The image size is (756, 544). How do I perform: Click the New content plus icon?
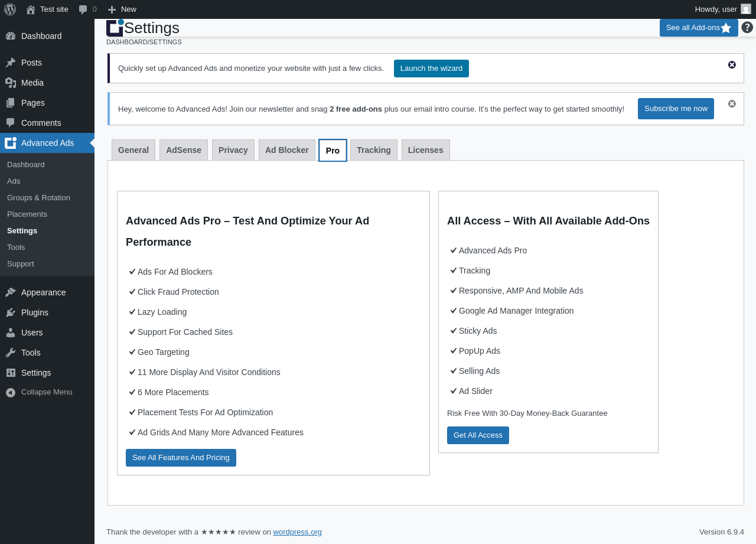112,9
